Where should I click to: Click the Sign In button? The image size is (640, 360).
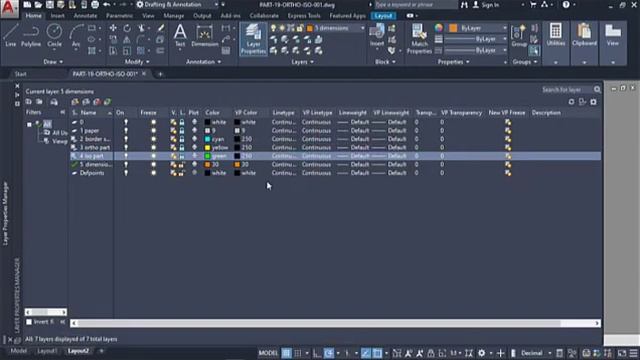[486, 4]
